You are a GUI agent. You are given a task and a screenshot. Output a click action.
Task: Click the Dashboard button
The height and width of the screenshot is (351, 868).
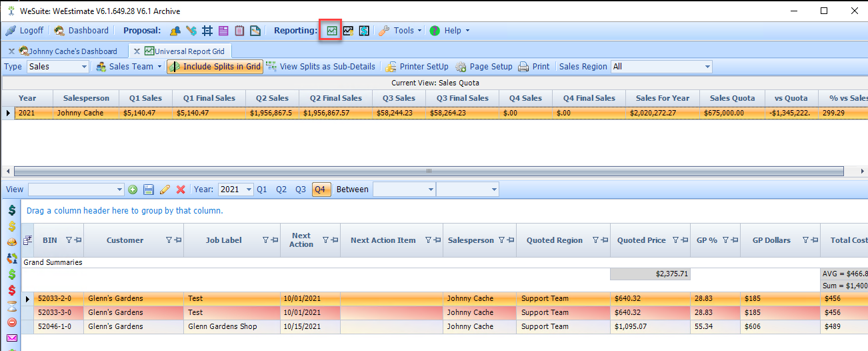pyautogui.click(x=81, y=31)
